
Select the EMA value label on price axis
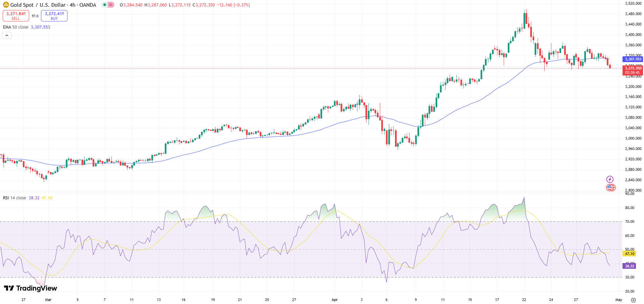coord(633,59)
